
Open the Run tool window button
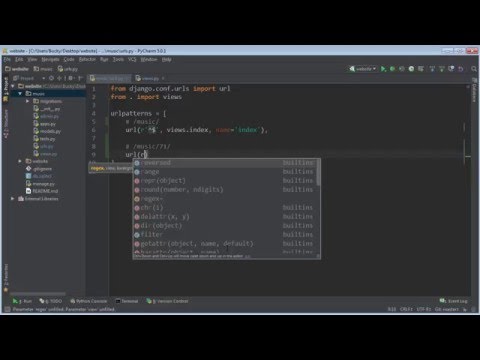point(22,301)
